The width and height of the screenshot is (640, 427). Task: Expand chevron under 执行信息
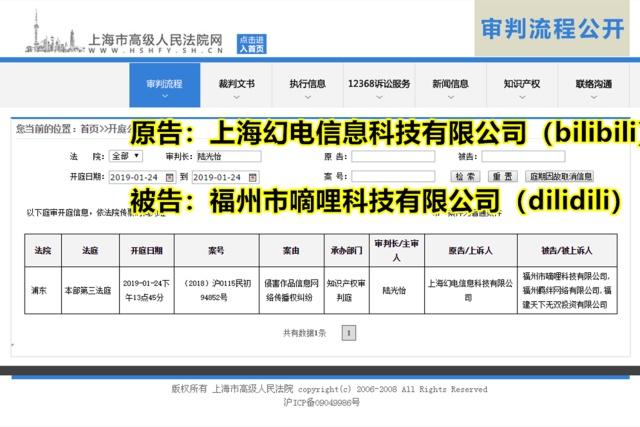308,97
